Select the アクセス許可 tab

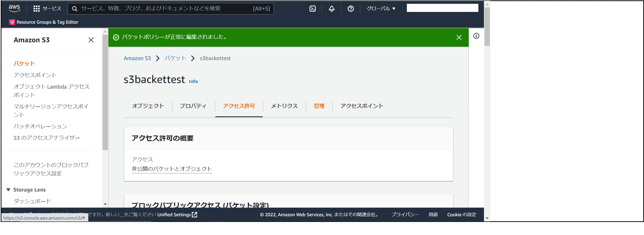(239, 106)
